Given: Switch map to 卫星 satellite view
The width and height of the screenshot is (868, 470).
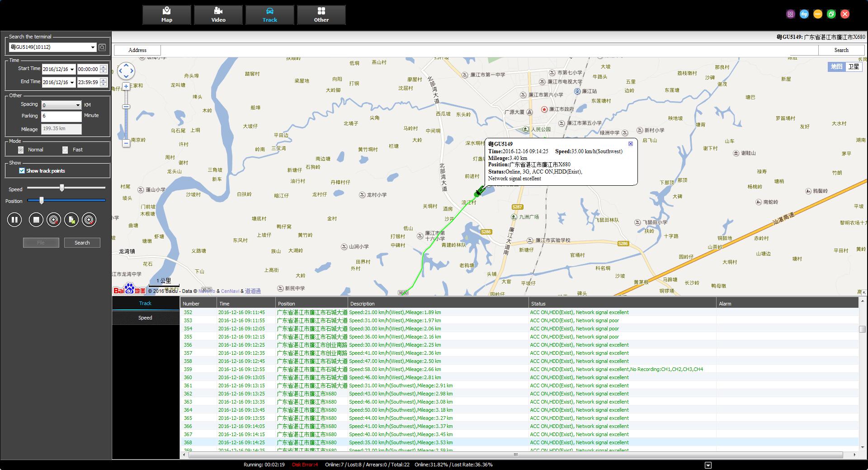Looking at the screenshot, I should pyautogui.click(x=854, y=66).
